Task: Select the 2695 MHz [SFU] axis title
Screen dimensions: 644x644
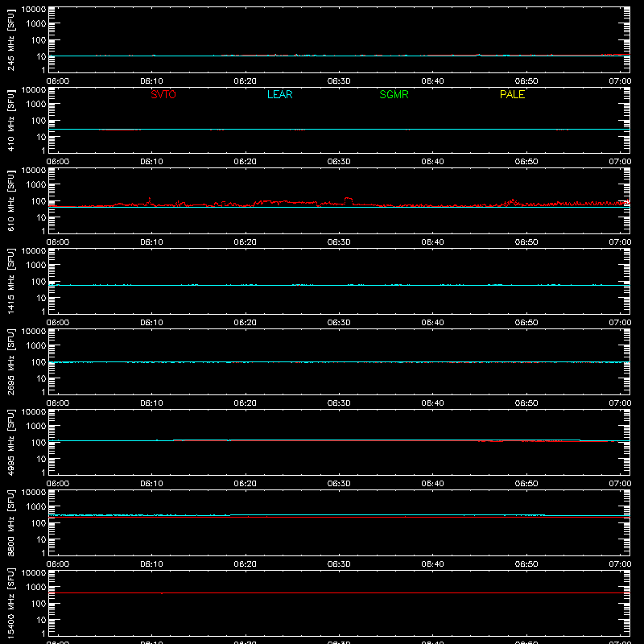Action: click(10, 362)
